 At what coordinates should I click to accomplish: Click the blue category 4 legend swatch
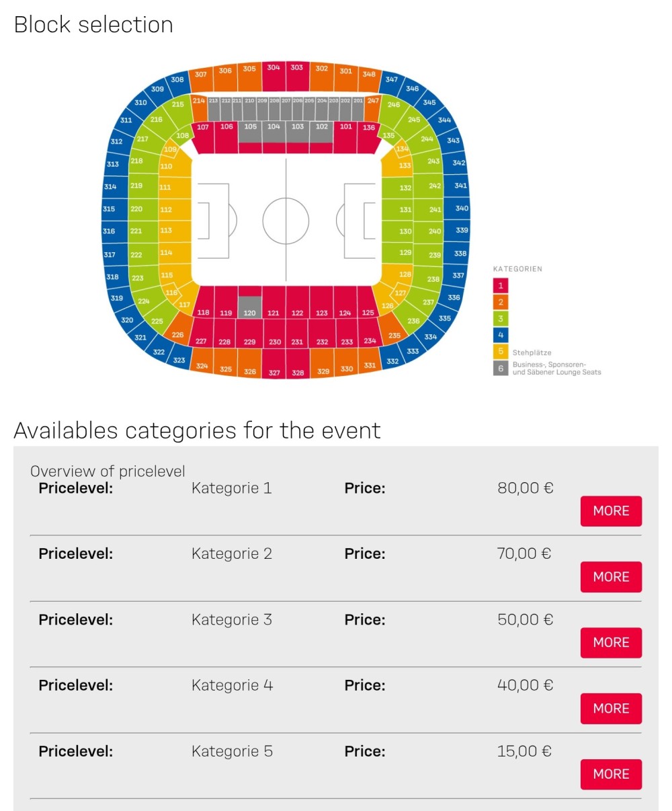pos(501,334)
